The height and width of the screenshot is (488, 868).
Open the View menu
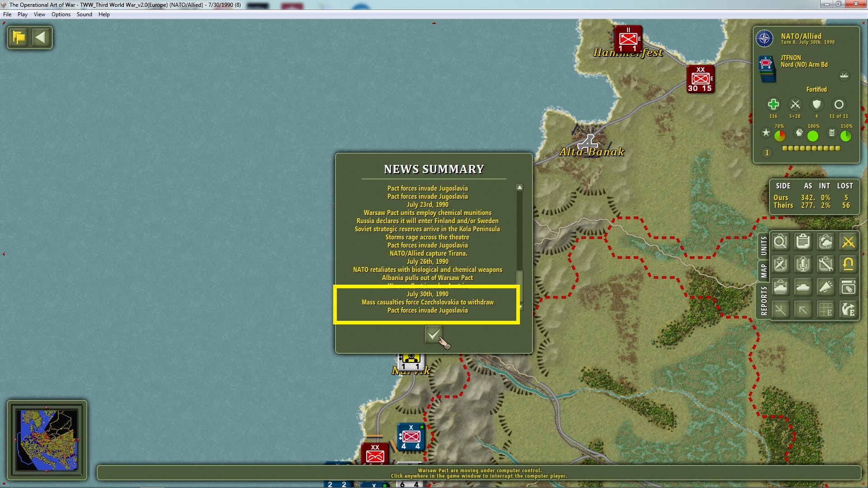pos(39,14)
